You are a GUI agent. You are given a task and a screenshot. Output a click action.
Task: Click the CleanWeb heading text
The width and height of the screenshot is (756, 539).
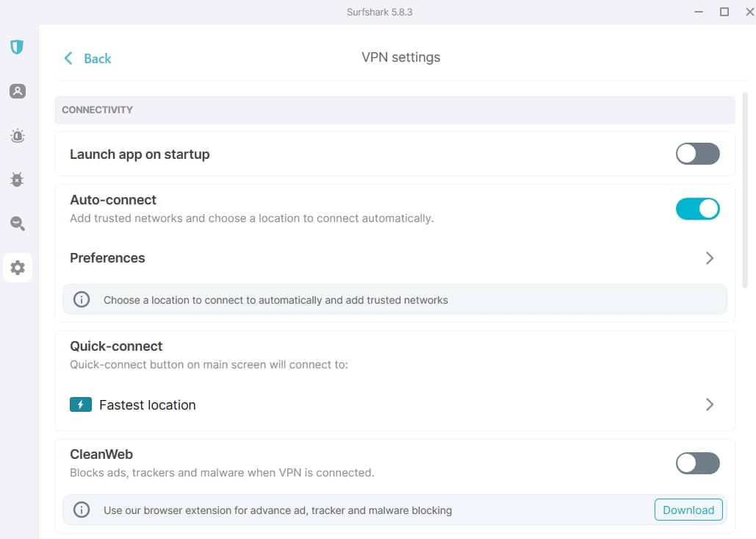tap(101, 454)
